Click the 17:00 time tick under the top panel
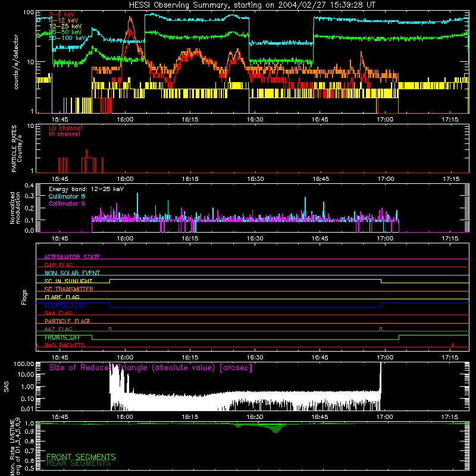The image size is (476, 476). coord(385,120)
